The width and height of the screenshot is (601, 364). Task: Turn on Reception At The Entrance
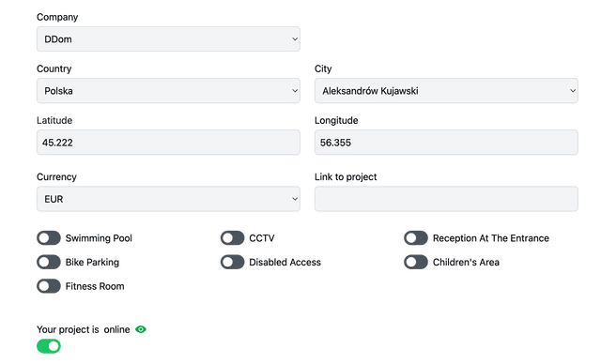pyautogui.click(x=416, y=238)
